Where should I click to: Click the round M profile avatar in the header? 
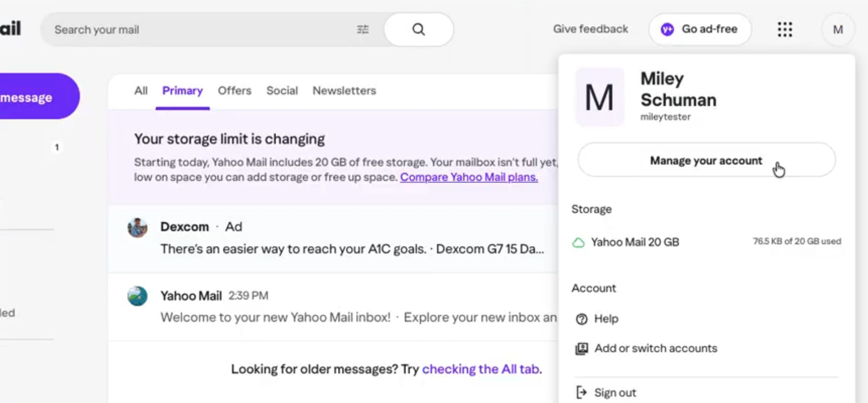point(838,29)
